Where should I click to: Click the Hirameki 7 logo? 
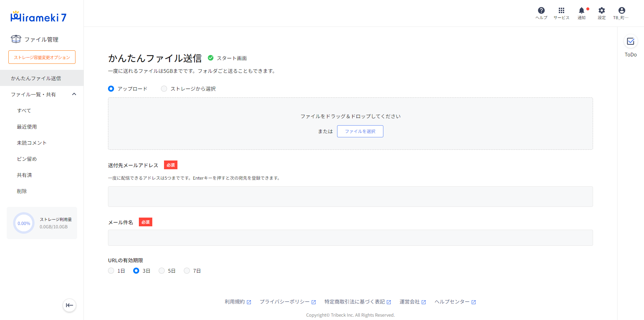39,17
